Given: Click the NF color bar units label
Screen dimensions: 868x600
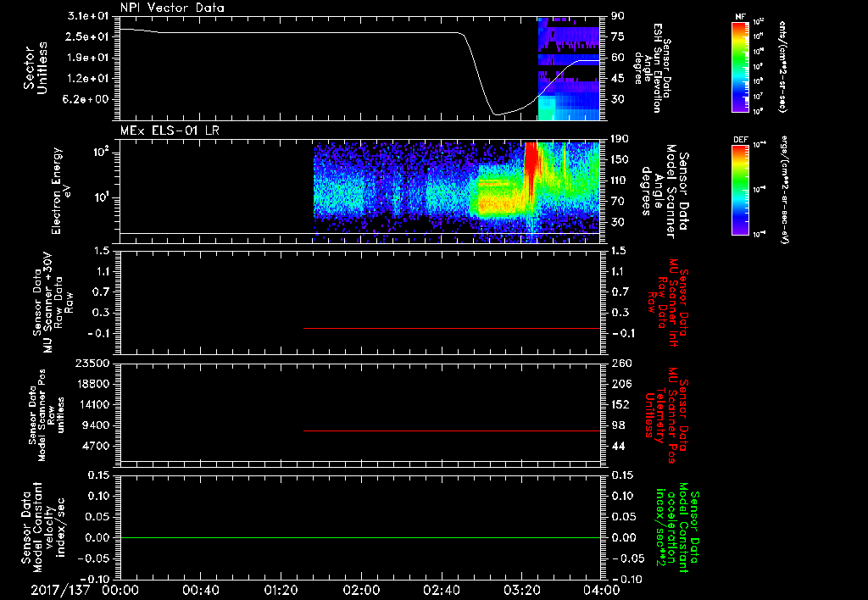Looking at the screenshot, I should [782, 67].
